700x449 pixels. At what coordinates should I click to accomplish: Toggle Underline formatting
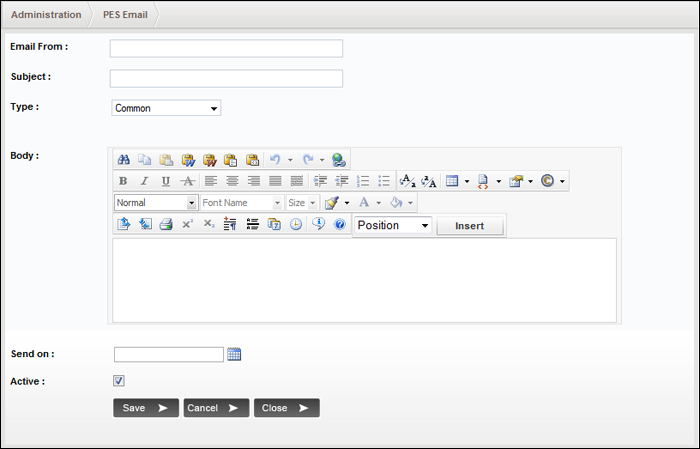coord(166,181)
